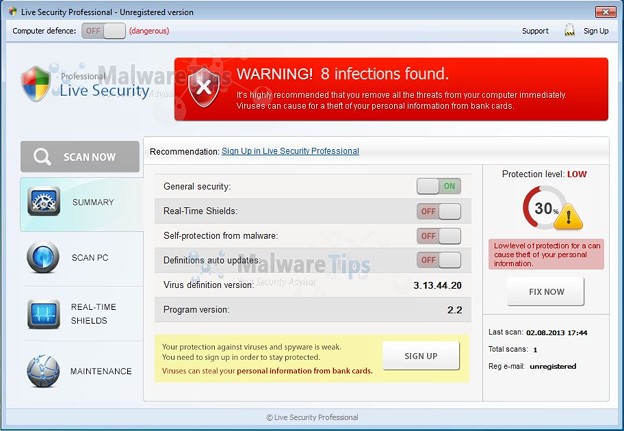The height and width of the screenshot is (431, 624).
Task: Click the yellow warning triangle icon
Action: pyautogui.click(x=568, y=217)
